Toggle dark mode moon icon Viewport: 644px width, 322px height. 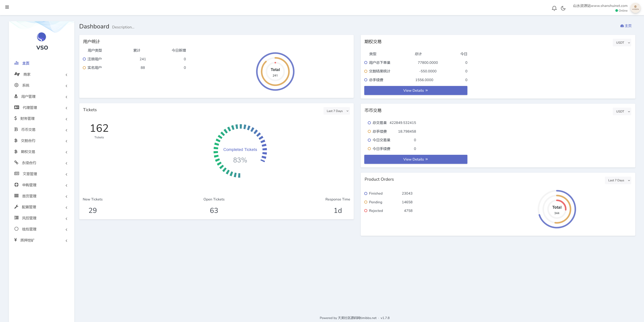[x=563, y=8]
